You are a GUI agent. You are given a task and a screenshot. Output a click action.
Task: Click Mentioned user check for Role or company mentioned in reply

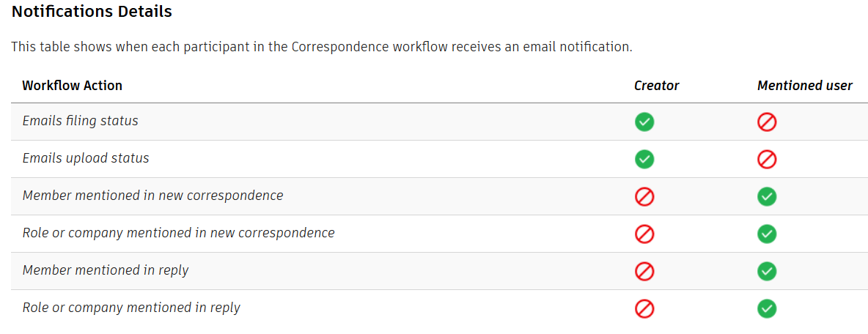click(767, 308)
